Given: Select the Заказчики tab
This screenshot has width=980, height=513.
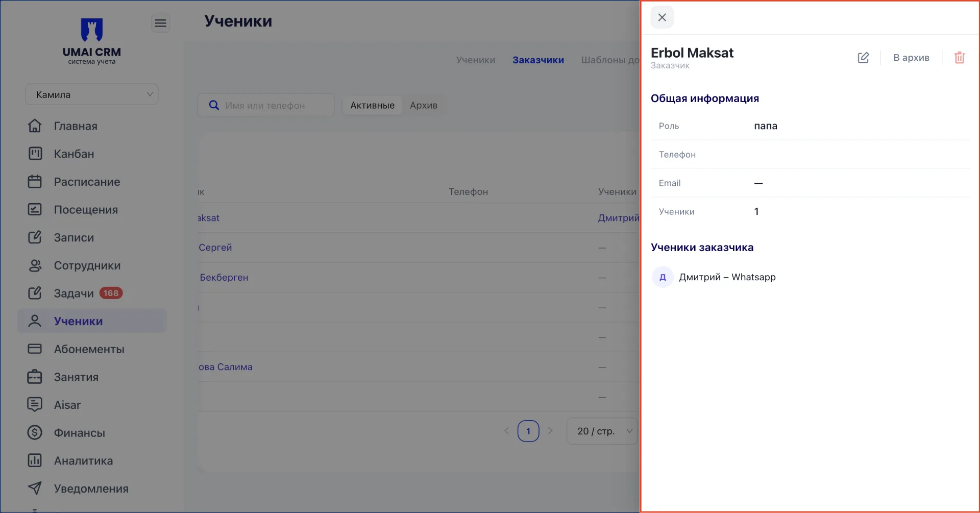Looking at the screenshot, I should pyautogui.click(x=538, y=60).
